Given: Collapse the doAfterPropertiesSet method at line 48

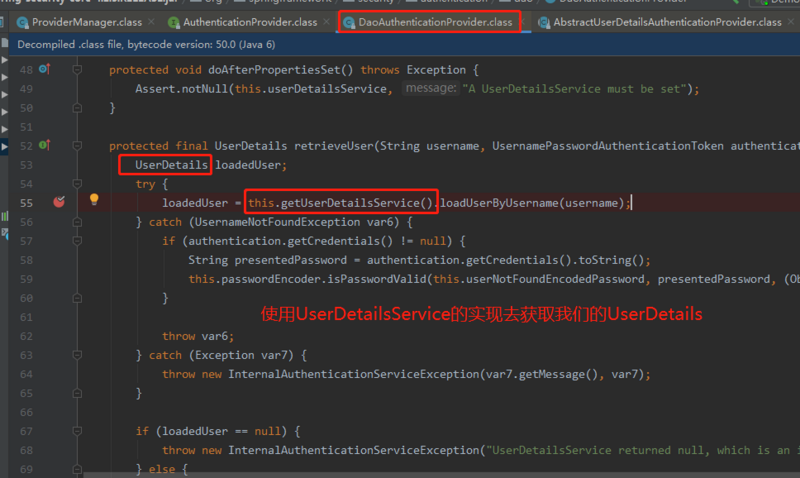Looking at the screenshot, I should tap(77, 69).
